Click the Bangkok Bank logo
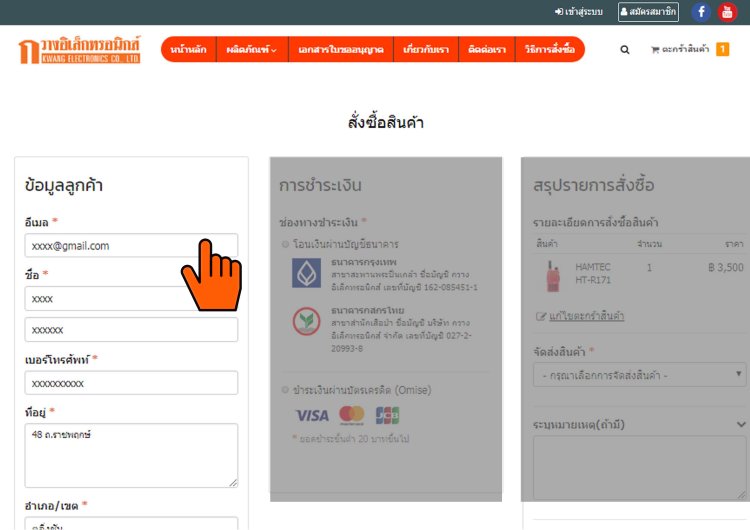This screenshot has height=530, width=750. [x=305, y=272]
